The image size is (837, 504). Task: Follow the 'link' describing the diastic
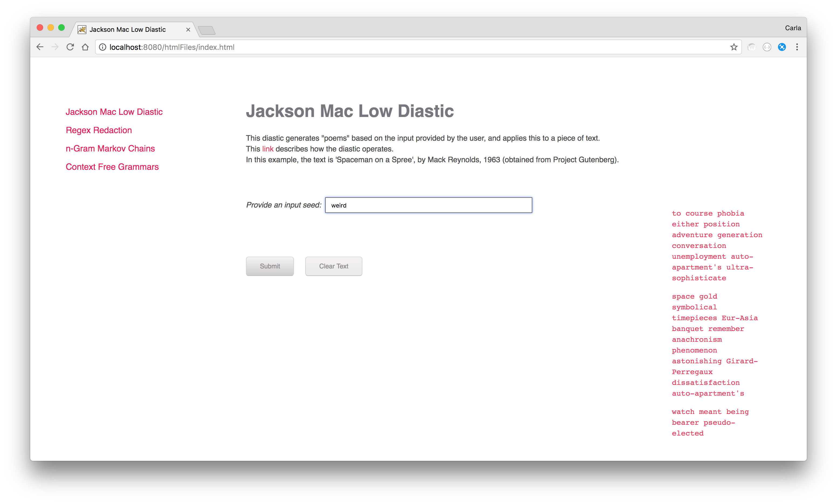(268, 149)
